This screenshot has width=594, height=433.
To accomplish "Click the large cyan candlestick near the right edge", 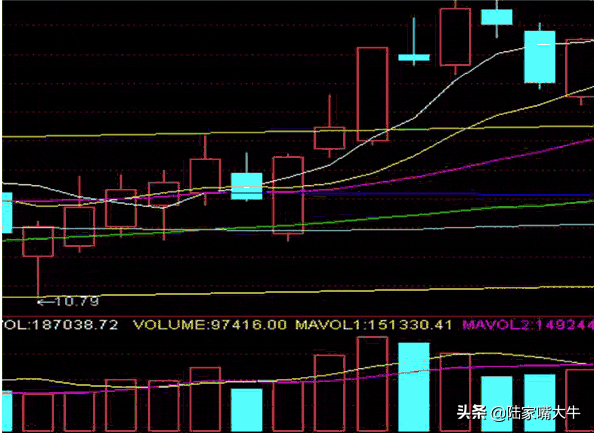I will coord(540,57).
